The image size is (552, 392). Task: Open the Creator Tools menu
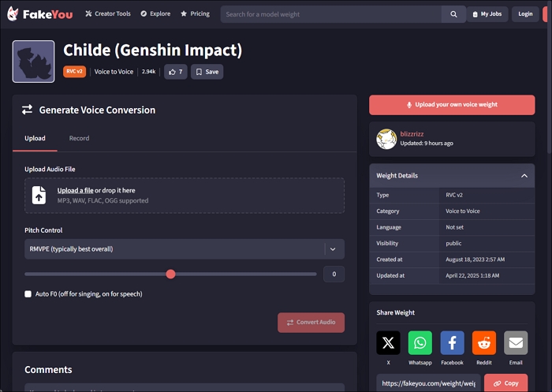pyautogui.click(x=107, y=14)
